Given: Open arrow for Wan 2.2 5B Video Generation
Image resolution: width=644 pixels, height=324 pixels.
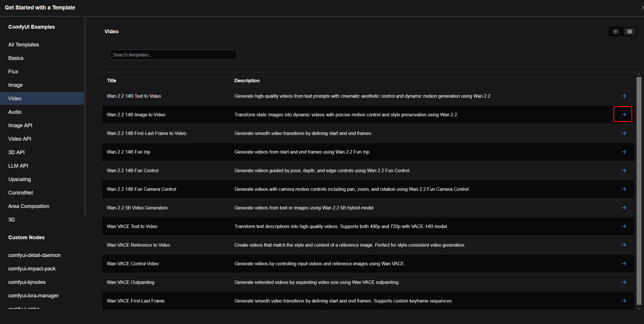Looking at the screenshot, I should tap(624, 208).
